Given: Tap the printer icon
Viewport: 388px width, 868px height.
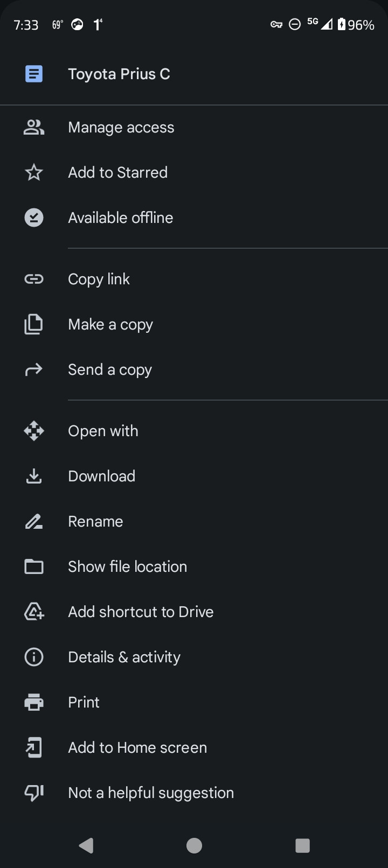Looking at the screenshot, I should (34, 702).
